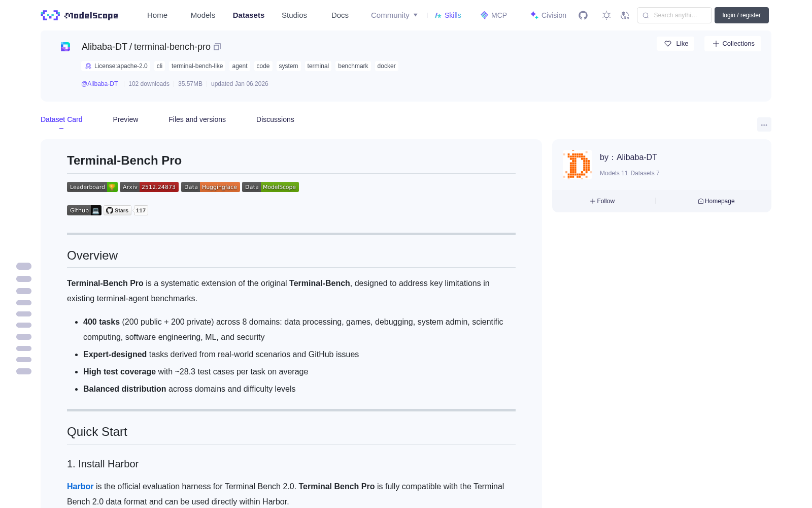This screenshot has width=812, height=508.
Task: Expand the Community dropdown
Action: [394, 15]
